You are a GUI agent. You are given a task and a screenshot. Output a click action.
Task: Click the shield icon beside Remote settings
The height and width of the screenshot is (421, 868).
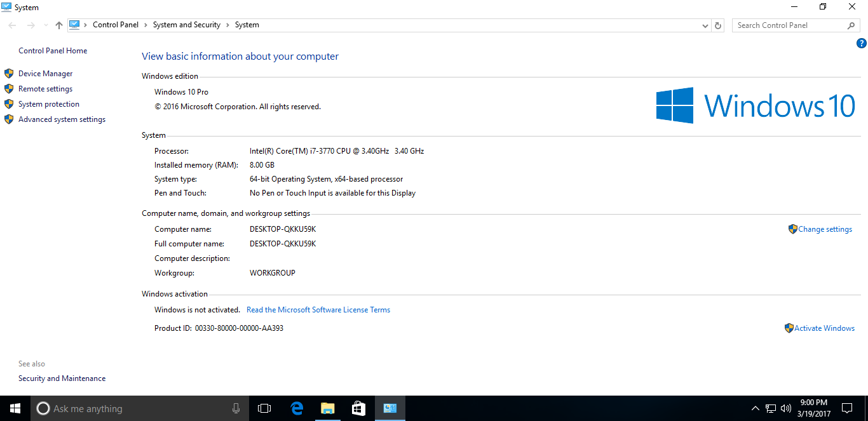pos(9,89)
